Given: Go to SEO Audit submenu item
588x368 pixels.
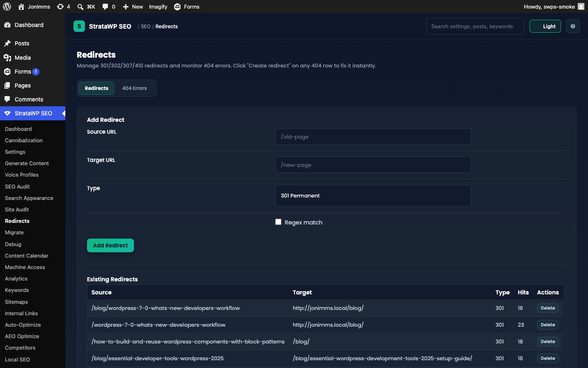Looking at the screenshot, I should [x=17, y=186].
